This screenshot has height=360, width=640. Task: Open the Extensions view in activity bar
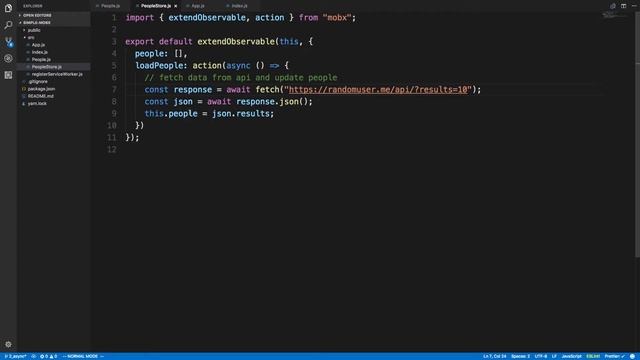pyautogui.click(x=8, y=75)
